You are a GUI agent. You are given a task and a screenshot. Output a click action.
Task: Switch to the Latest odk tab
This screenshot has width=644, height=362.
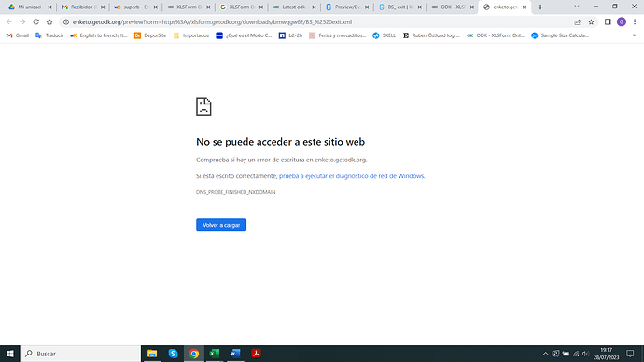(295, 7)
